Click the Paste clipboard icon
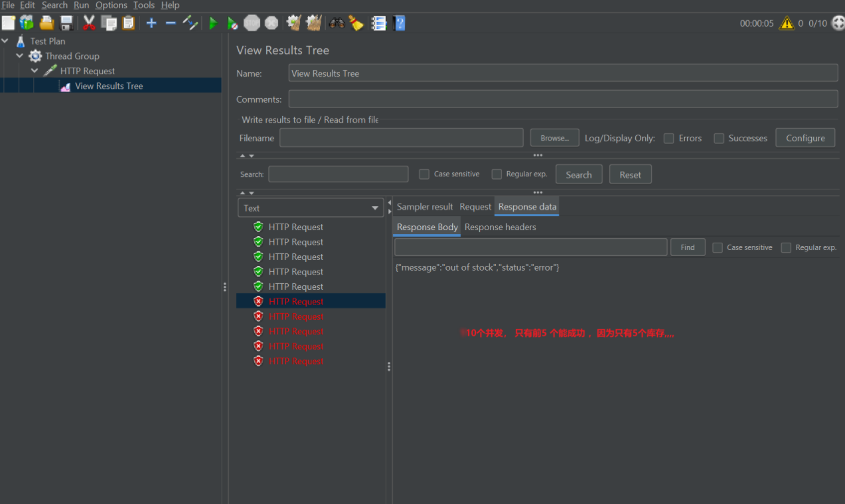This screenshot has width=845, height=504. (x=128, y=23)
